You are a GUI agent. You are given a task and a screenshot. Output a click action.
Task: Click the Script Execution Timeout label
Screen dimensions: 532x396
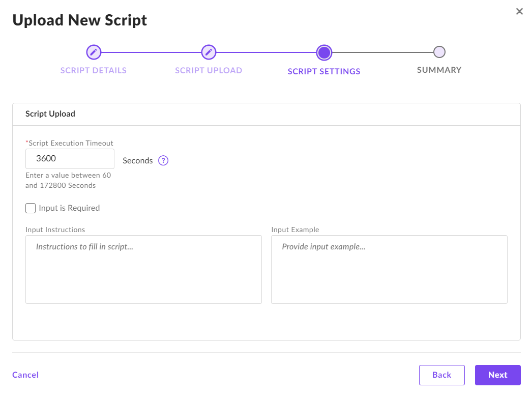pyautogui.click(x=71, y=143)
